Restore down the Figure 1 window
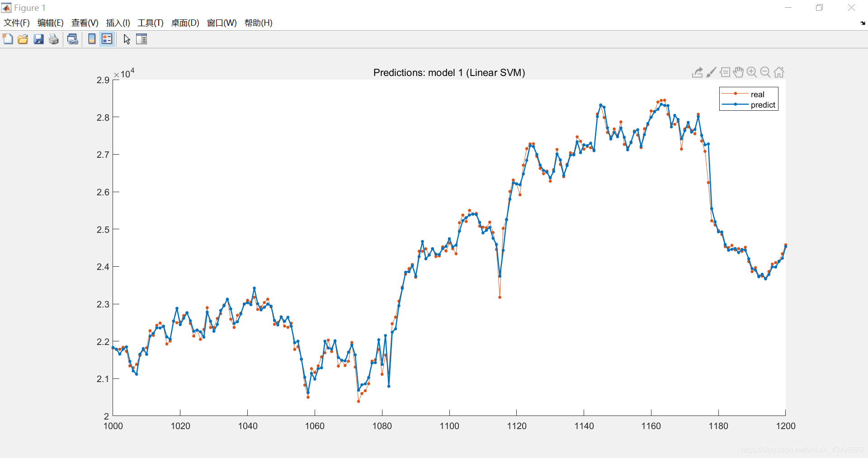The width and height of the screenshot is (868, 458). click(x=820, y=8)
